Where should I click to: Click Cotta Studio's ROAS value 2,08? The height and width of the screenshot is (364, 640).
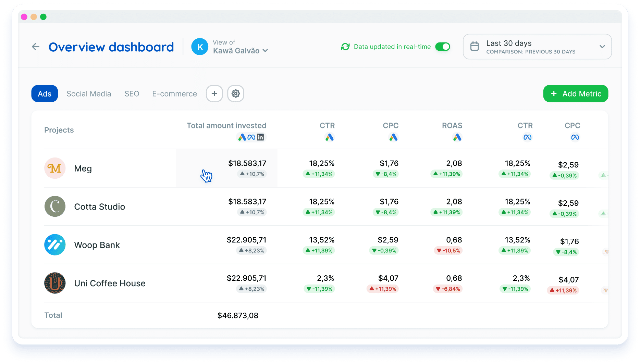click(x=454, y=202)
